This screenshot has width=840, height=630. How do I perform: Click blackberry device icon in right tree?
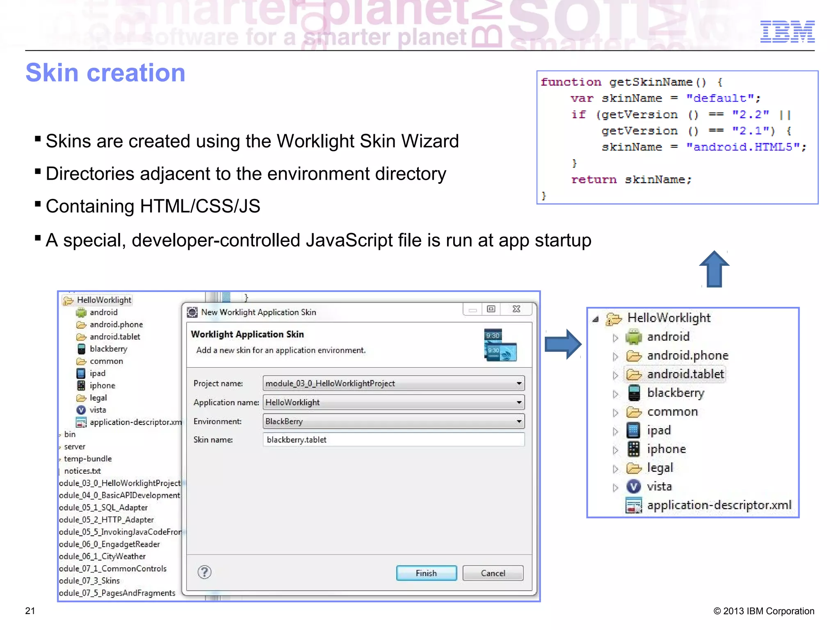click(634, 393)
